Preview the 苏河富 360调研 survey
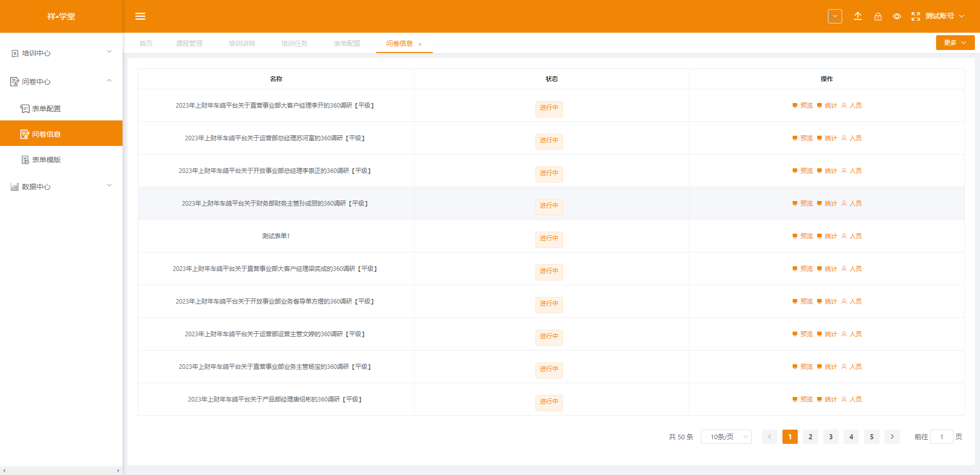This screenshot has width=980, height=475. pyautogui.click(x=802, y=138)
